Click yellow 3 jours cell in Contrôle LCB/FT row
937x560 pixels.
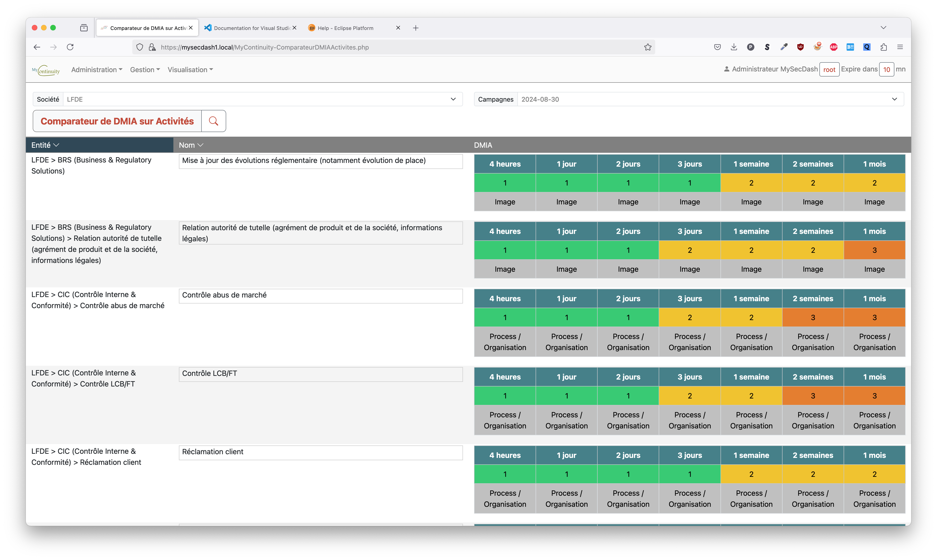point(689,396)
